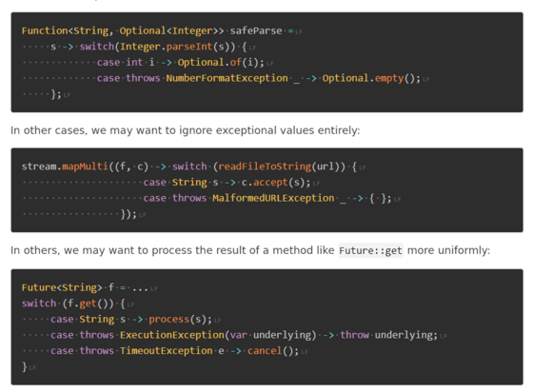Click the TimeoutException cancel() case line
The width and height of the screenshot is (533, 392).
pyautogui.click(x=175, y=351)
